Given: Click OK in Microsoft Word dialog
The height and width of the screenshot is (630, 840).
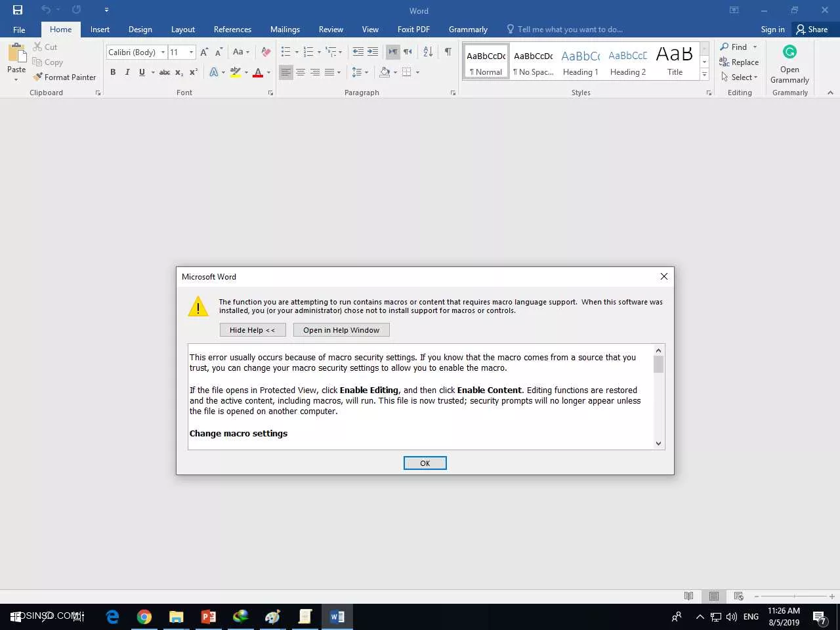Looking at the screenshot, I should click(x=425, y=463).
